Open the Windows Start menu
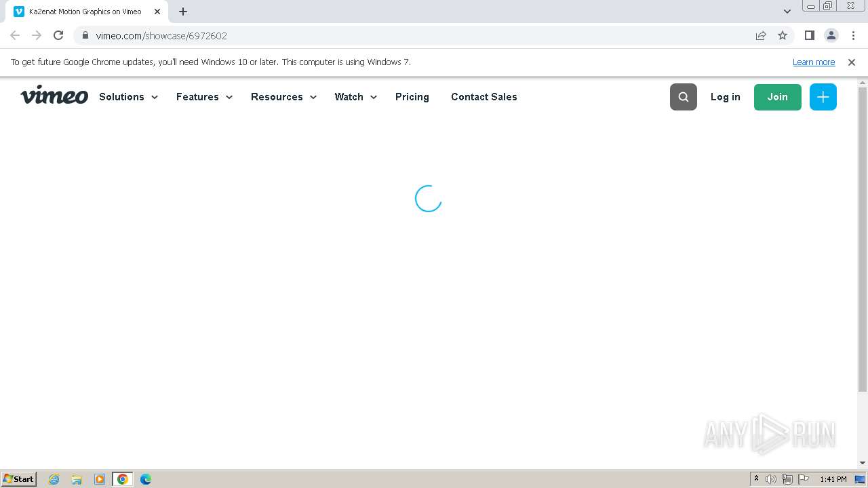868x488 pixels. 19,479
